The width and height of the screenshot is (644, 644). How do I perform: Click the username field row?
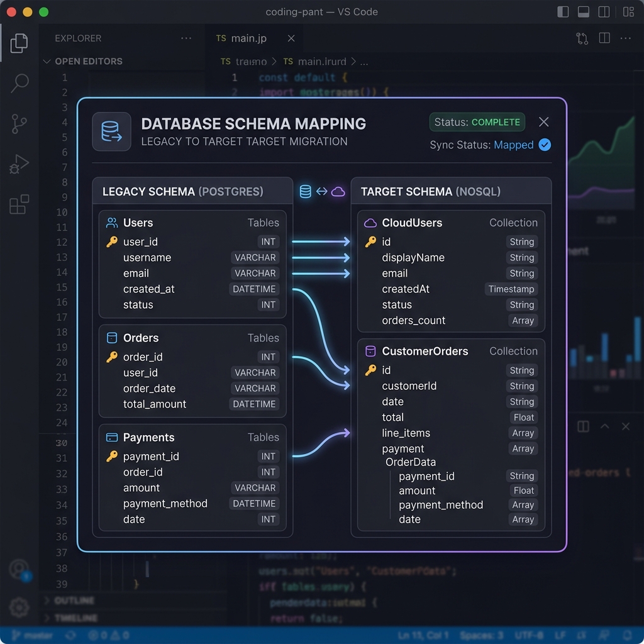coord(192,257)
